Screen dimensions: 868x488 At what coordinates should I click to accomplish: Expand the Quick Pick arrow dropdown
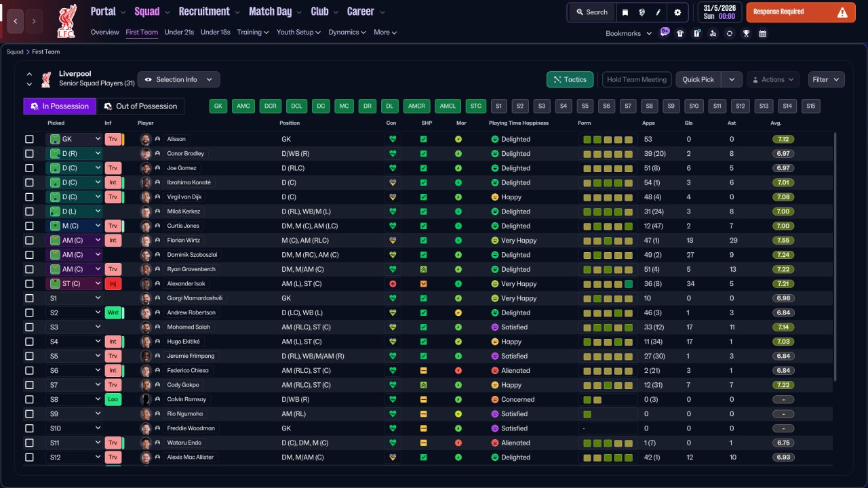(x=732, y=79)
